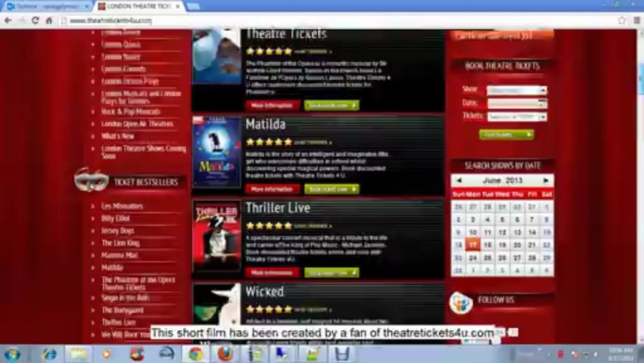Bookmark this page with the star icon

[x=622, y=21]
